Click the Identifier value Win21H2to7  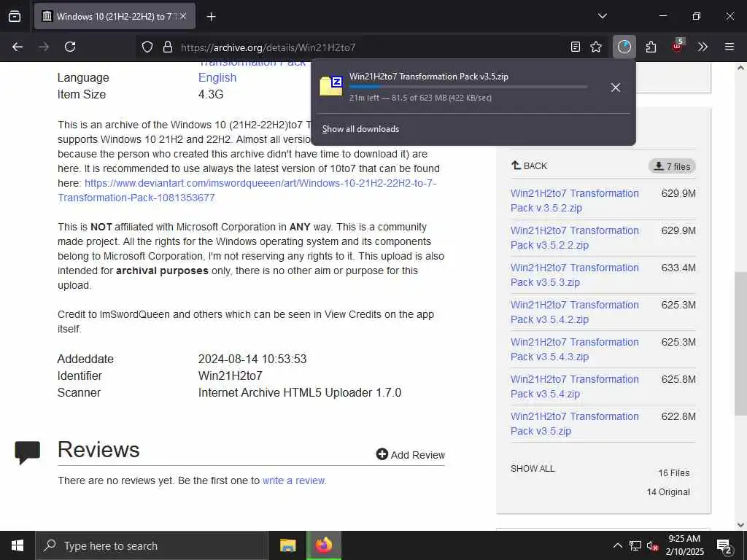pyautogui.click(x=230, y=376)
